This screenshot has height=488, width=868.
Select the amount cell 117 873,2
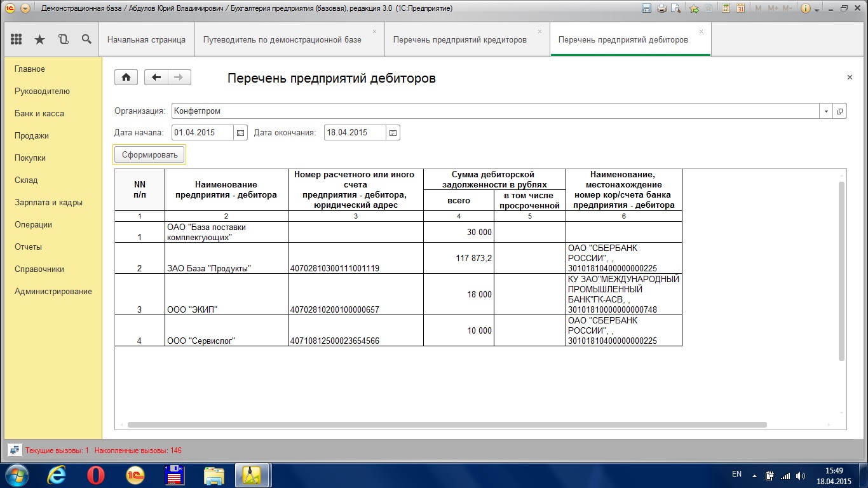click(458, 258)
